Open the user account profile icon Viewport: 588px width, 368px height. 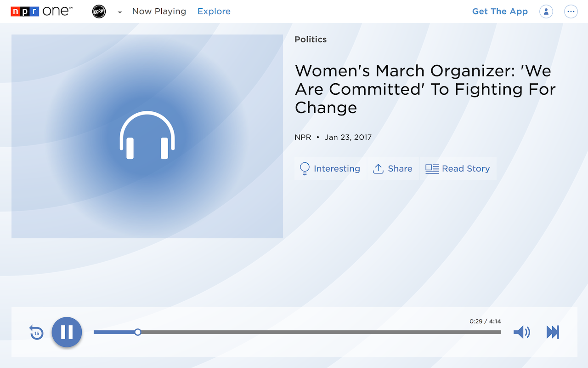pos(546,11)
